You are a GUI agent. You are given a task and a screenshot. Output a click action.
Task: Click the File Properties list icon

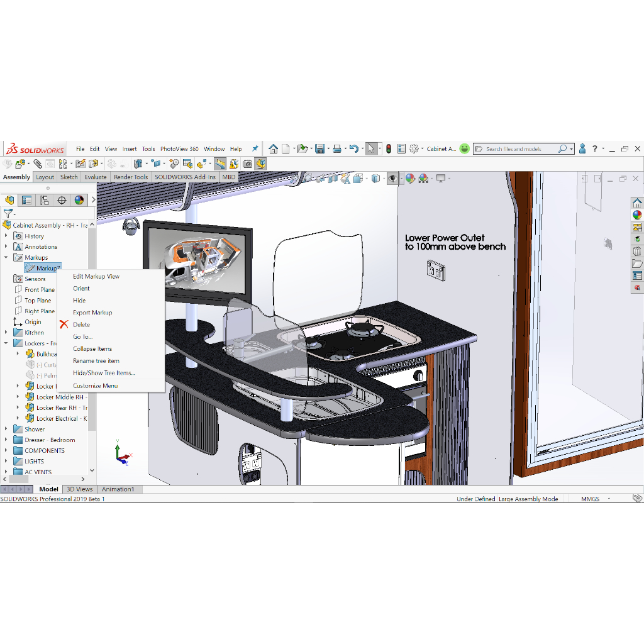click(402, 148)
